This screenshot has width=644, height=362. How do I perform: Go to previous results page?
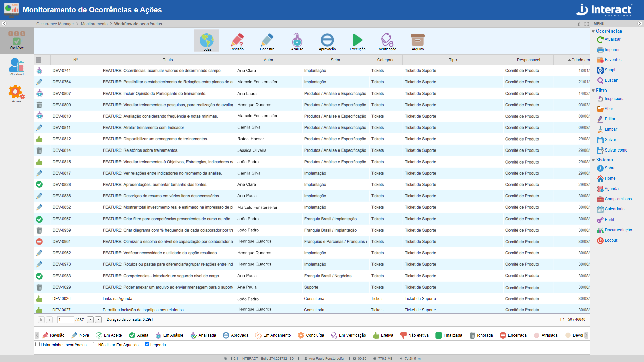click(49, 320)
